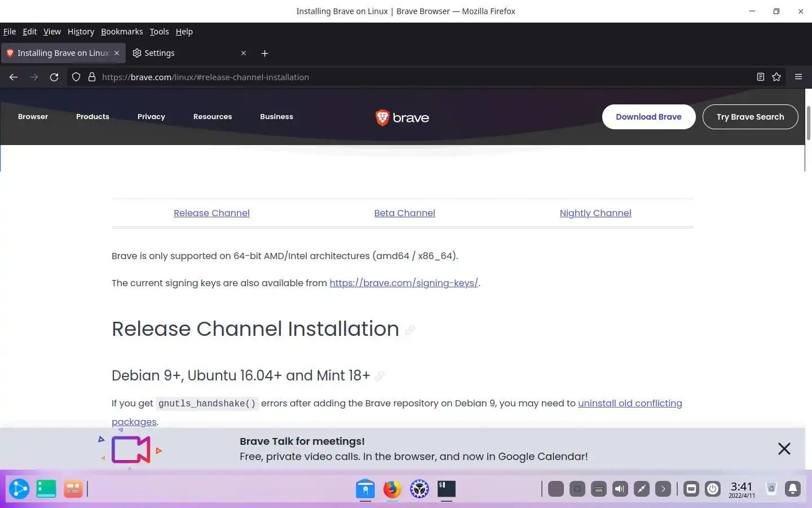Viewport: 812px width, 508px height.
Task: Launch the app store icon in the dock
Action: (x=365, y=489)
